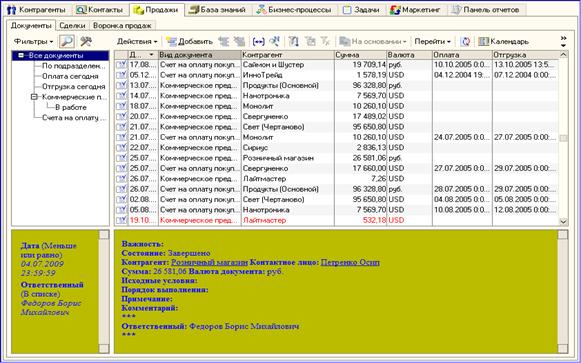Image resolution: width=581 pixels, height=363 pixels.
Task: Click the filter funnel icon in toolbar
Action: point(293,41)
